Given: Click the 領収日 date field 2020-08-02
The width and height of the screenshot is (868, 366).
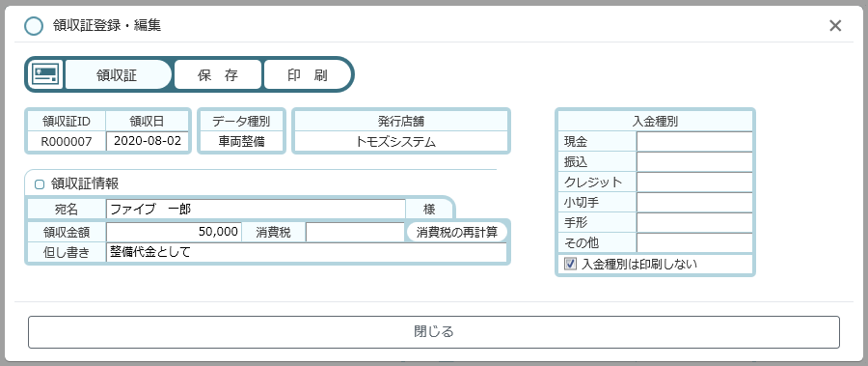Looking at the screenshot, I should [x=148, y=141].
